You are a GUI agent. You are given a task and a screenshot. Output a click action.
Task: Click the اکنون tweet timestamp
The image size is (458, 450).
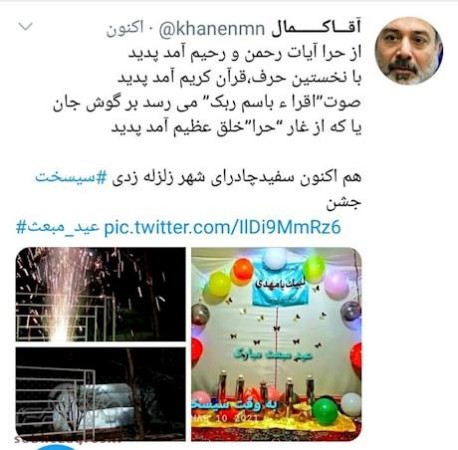point(125,29)
